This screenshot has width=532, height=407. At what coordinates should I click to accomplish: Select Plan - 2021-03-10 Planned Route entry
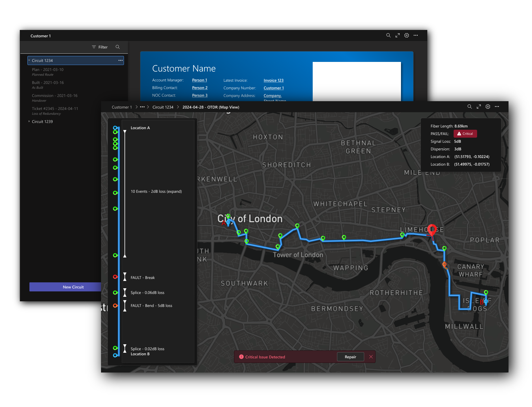pyautogui.click(x=48, y=72)
